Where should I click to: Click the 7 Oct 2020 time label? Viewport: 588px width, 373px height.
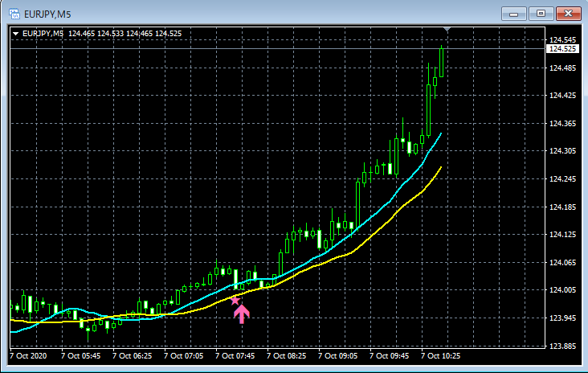click(x=28, y=356)
